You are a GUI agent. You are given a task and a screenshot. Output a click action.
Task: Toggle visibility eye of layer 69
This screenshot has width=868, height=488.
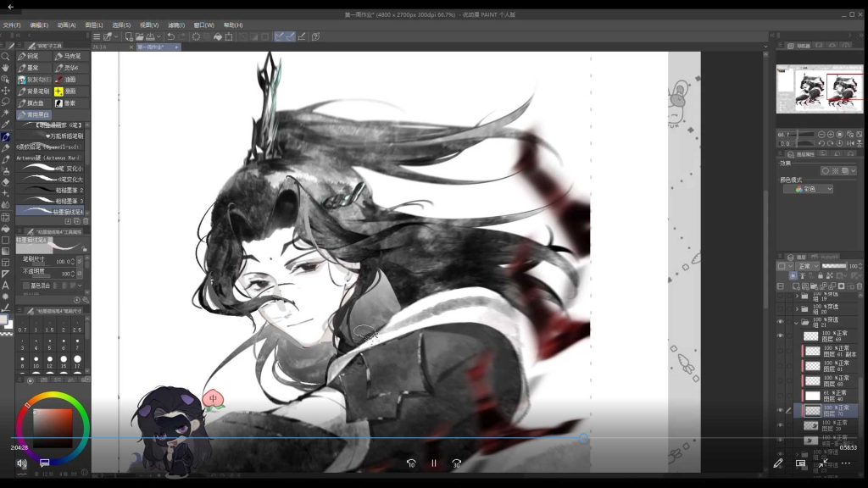tap(781, 335)
